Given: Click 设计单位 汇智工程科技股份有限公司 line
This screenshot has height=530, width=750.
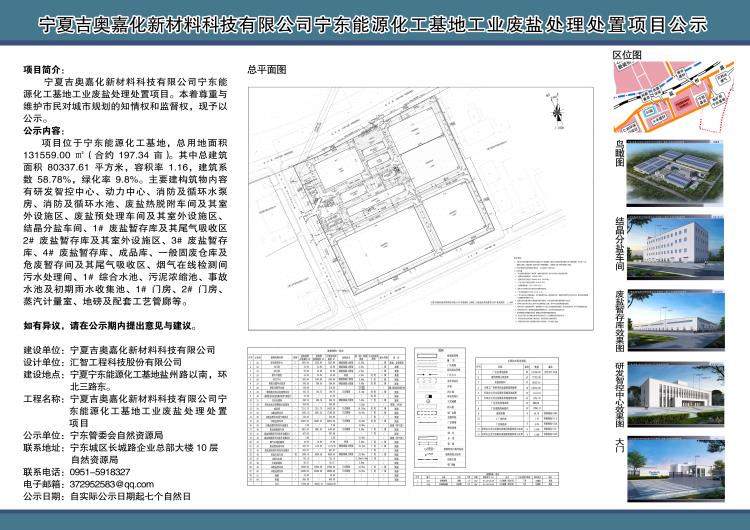Looking at the screenshot, I should (x=102, y=362).
